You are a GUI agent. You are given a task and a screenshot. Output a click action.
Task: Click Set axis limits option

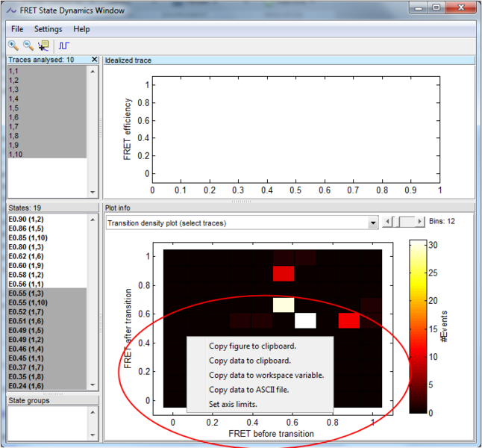pos(233,404)
